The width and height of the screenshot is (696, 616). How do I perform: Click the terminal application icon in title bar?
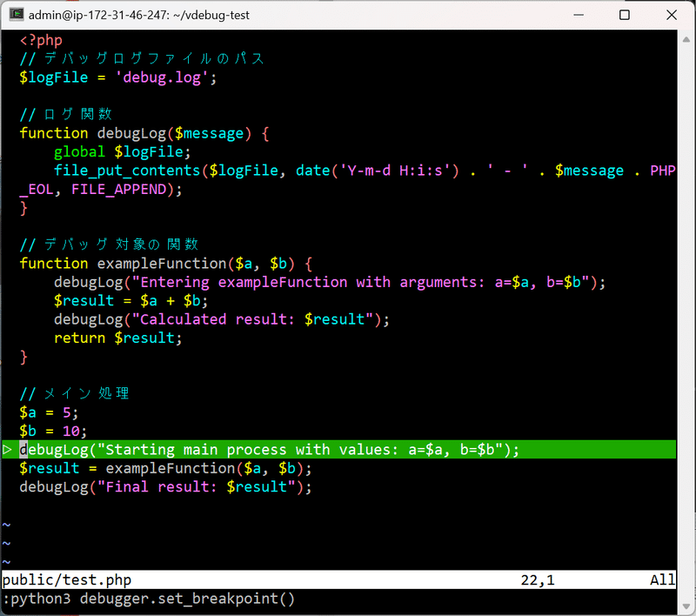click(16, 15)
